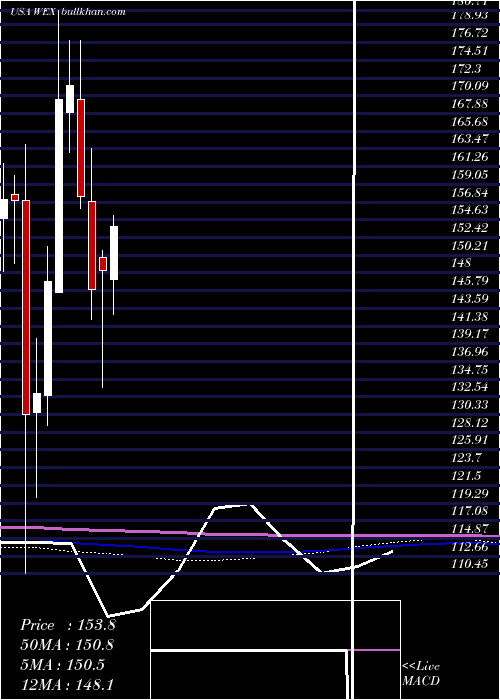Select the 112.66 price label
The image size is (500, 700).
point(469,546)
